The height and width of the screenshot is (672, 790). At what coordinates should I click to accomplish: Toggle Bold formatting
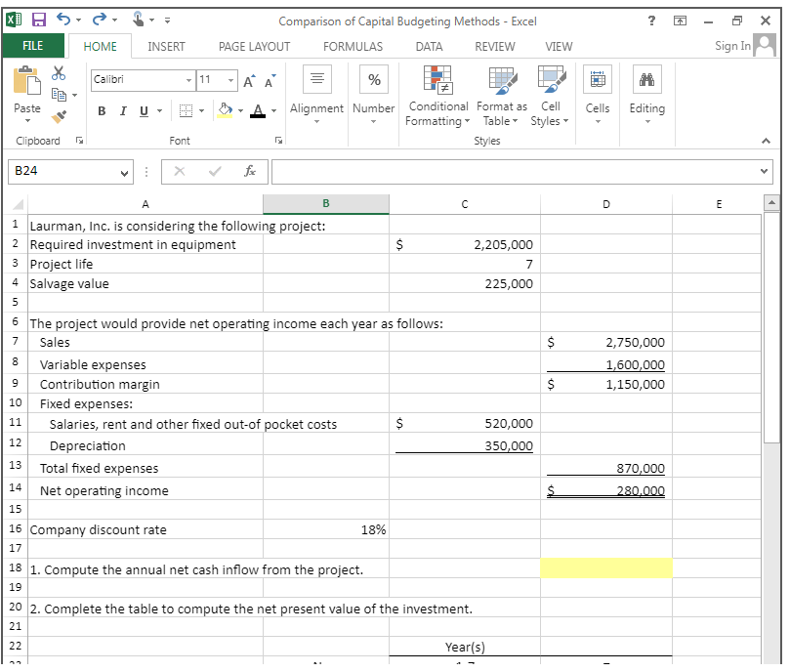pyautogui.click(x=102, y=111)
